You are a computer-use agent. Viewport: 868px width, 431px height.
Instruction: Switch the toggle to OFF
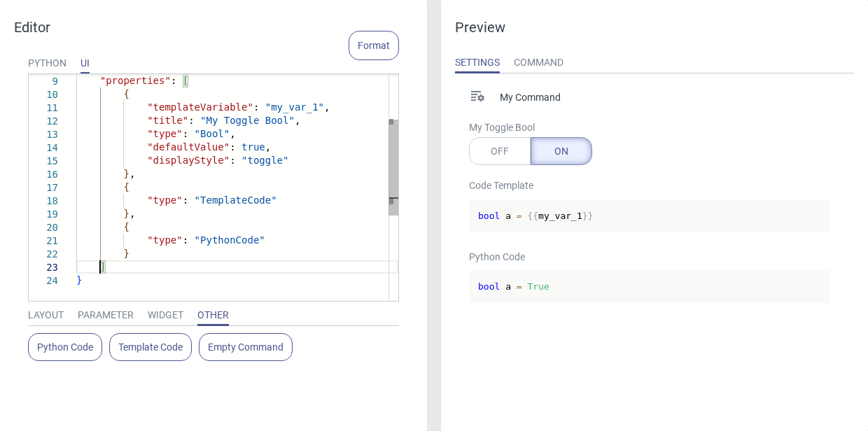coord(500,151)
